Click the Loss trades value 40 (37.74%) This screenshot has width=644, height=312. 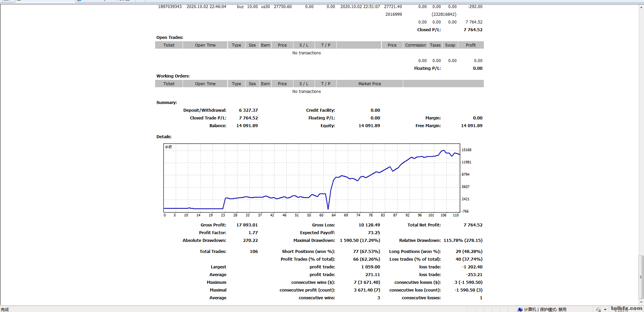coord(469,259)
